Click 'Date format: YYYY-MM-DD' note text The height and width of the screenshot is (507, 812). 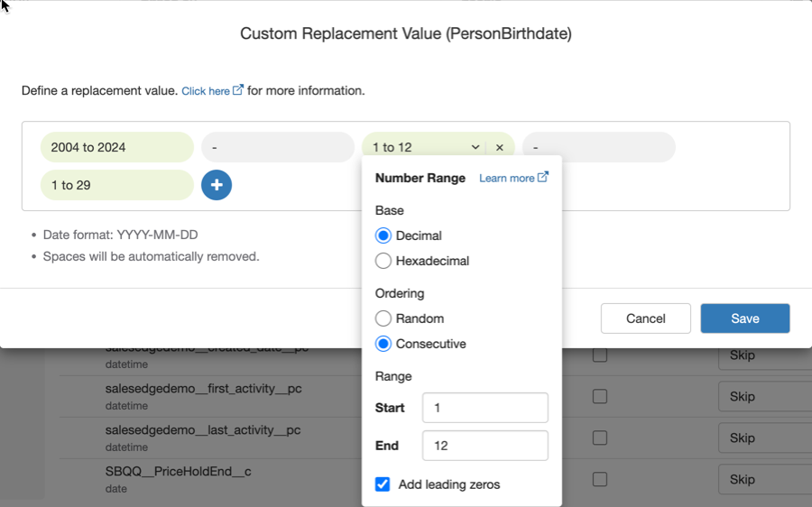pos(120,235)
